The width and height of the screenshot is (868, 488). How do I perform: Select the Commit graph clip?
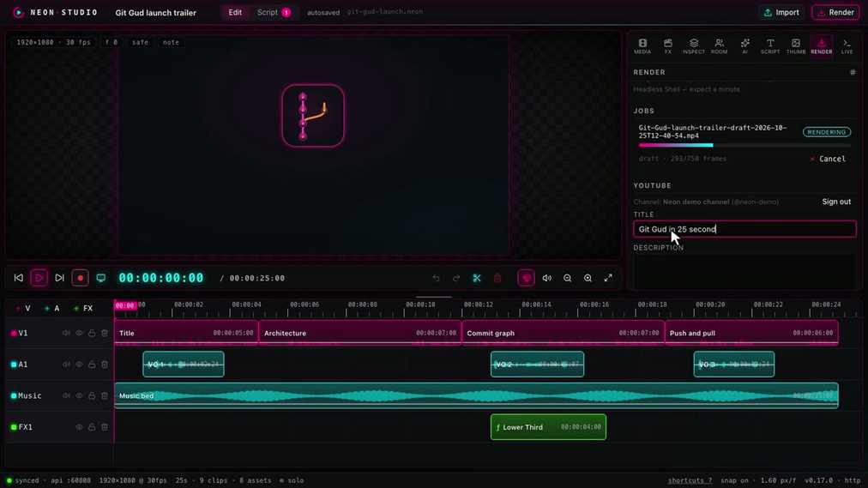pyautogui.click(x=563, y=333)
